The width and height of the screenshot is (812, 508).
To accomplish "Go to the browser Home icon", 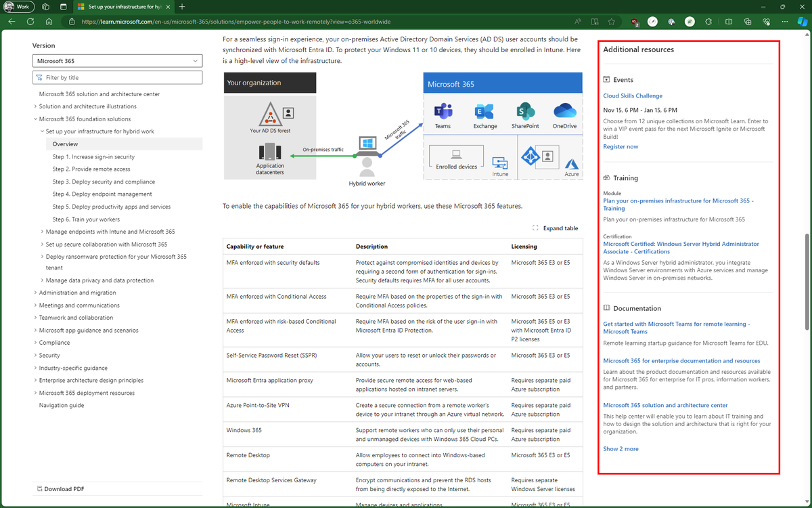I will pyautogui.click(x=49, y=21).
